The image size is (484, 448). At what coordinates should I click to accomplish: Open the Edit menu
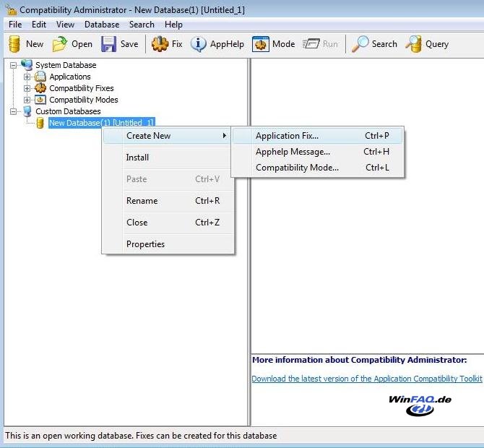[39, 25]
